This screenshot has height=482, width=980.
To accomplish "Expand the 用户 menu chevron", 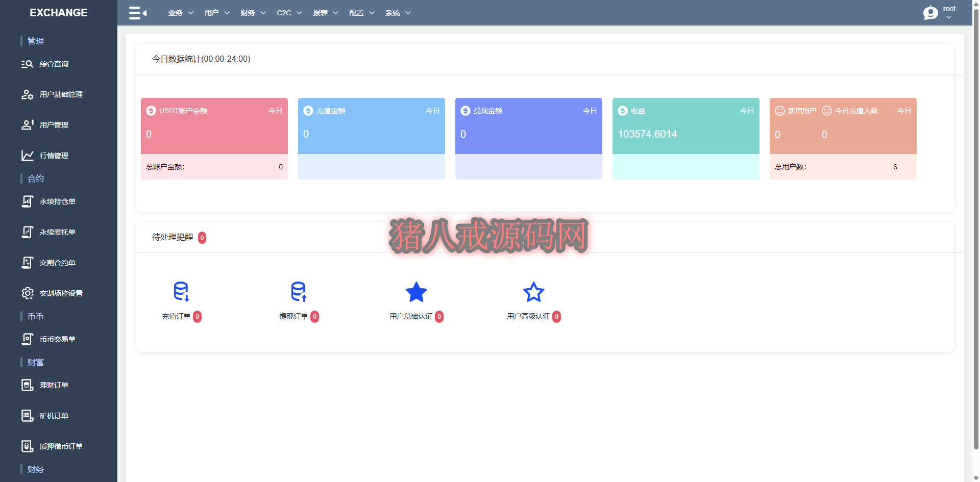I will tap(227, 13).
